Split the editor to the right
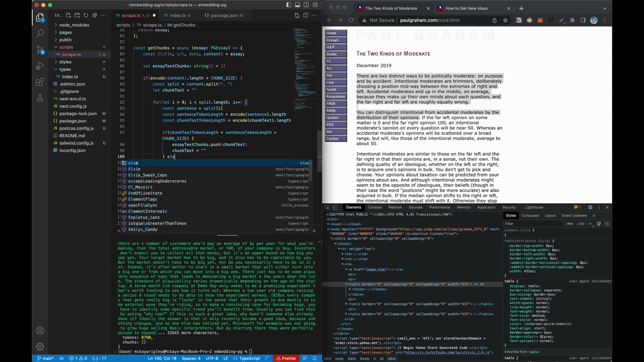The height and width of the screenshot is (362, 644). pyautogui.click(x=305, y=16)
